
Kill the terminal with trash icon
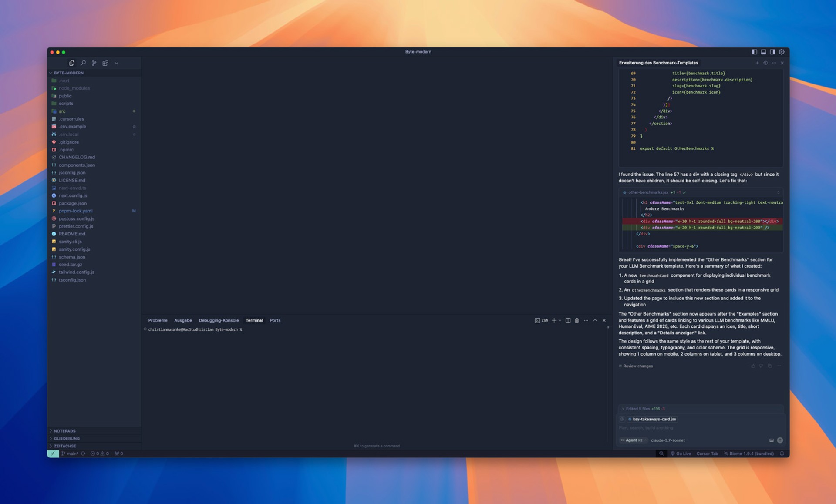[x=577, y=320]
